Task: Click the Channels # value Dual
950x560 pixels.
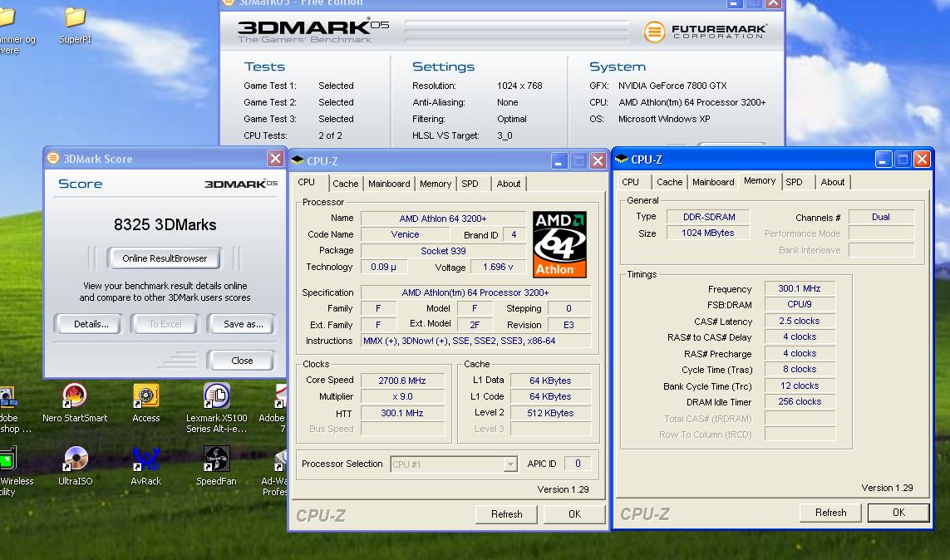Action: click(881, 217)
